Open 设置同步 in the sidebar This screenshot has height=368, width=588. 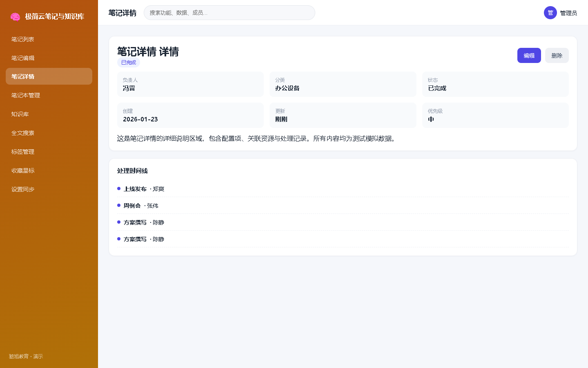pyautogui.click(x=49, y=189)
